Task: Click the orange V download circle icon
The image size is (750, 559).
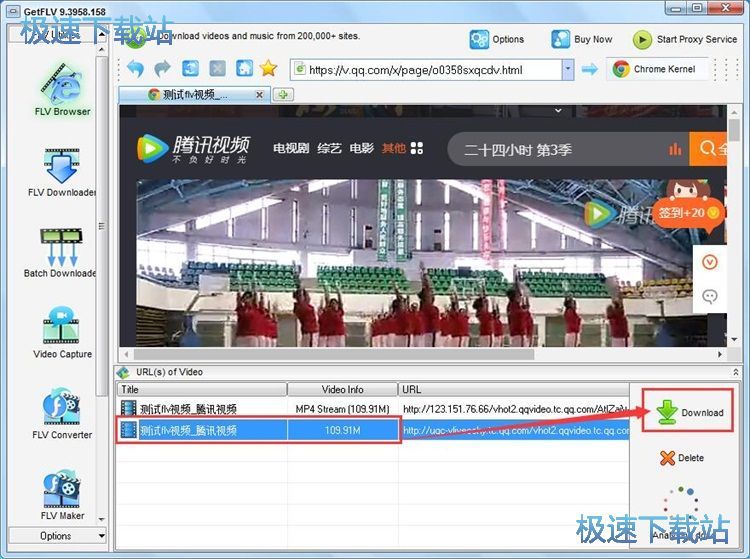Action: point(710,262)
